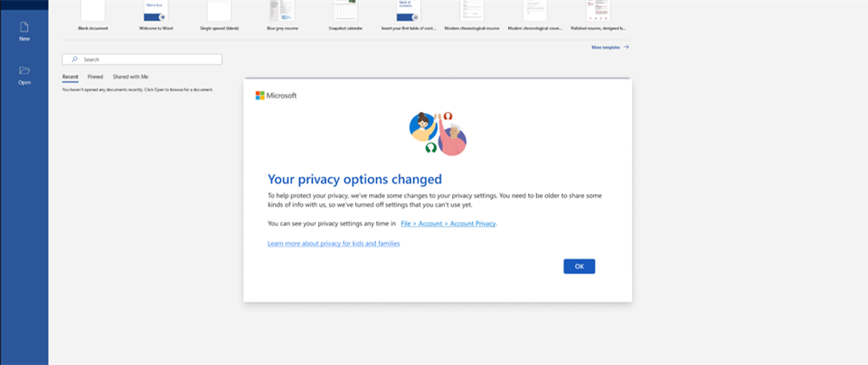Open File > Account > Account Privacy link
This screenshot has width=868, height=365.
click(x=448, y=224)
